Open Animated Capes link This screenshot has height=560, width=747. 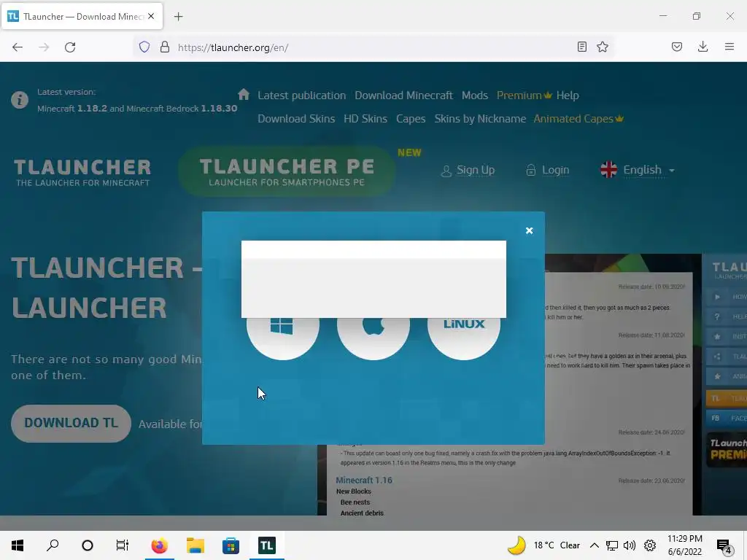coord(578,119)
